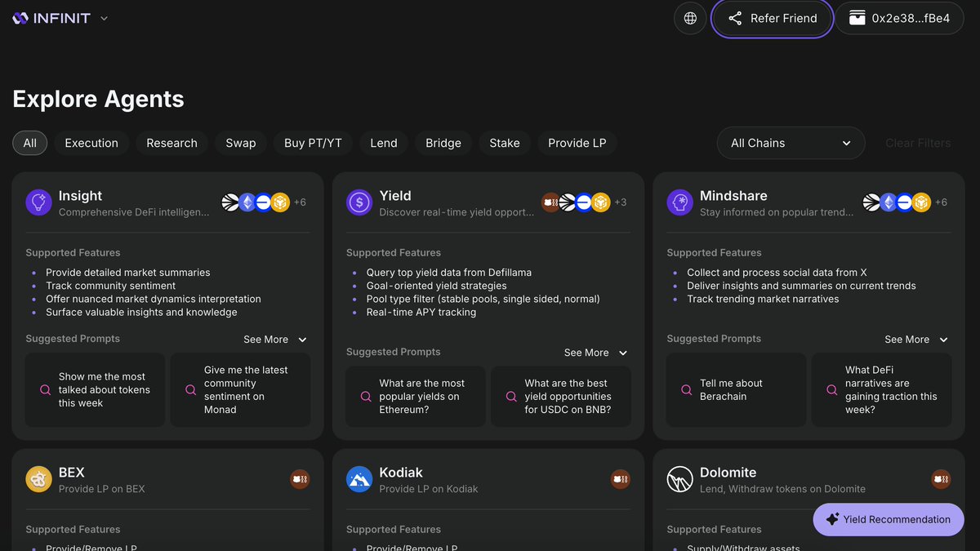Filter agents by Execution
Screen dimensions: 980x551
tap(91, 143)
